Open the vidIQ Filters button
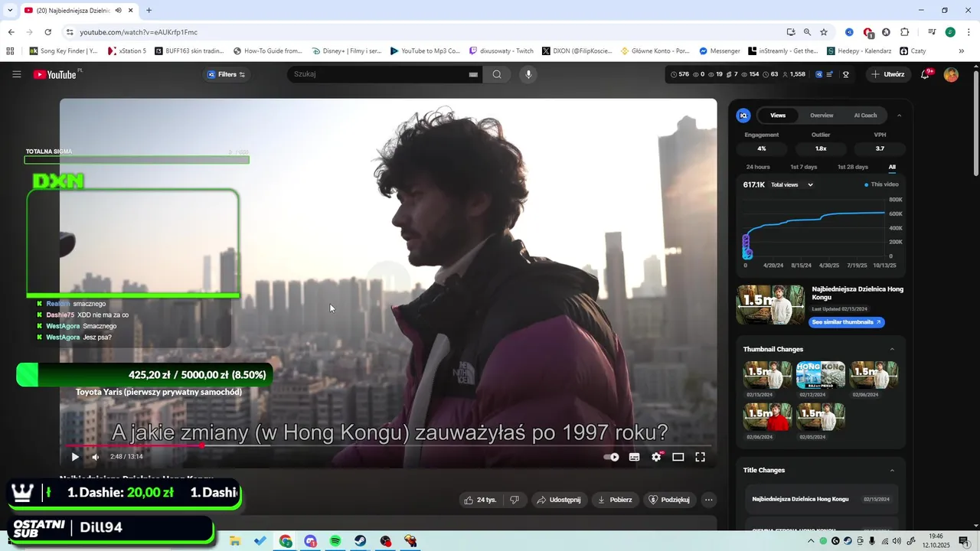The height and width of the screenshot is (551, 980). (227, 74)
